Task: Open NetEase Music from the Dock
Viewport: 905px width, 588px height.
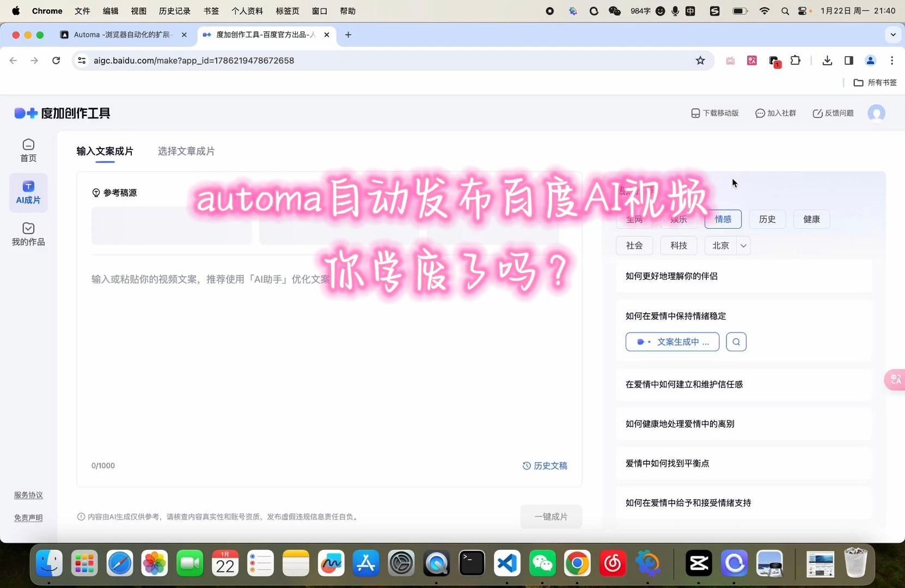Action: [x=613, y=563]
